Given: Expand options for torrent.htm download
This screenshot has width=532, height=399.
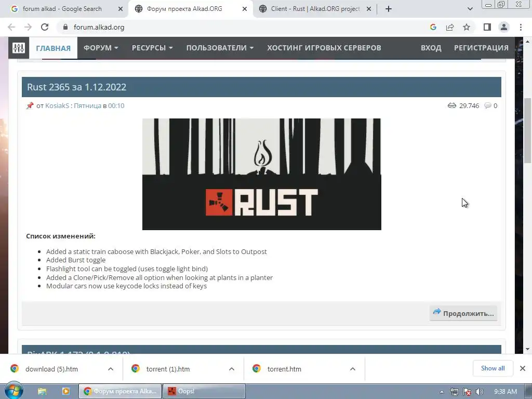Looking at the screenshot, I should 353,369.
